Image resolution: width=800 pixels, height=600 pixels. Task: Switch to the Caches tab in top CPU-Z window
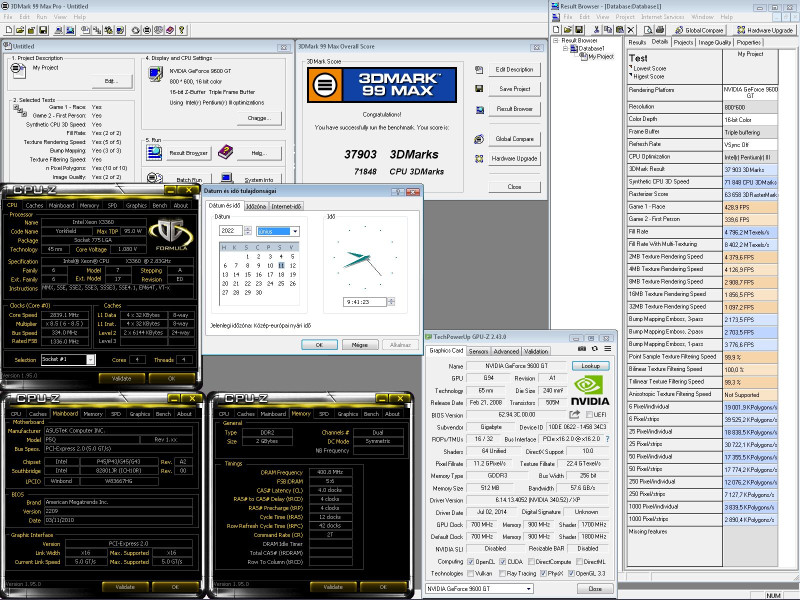(x=34, y=205)
